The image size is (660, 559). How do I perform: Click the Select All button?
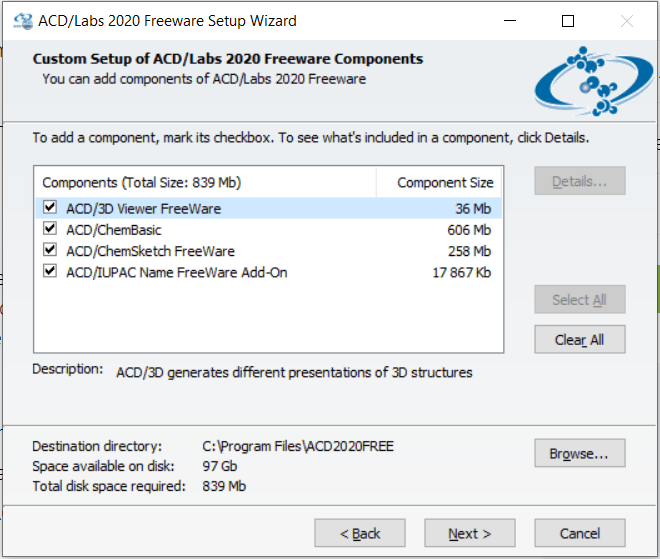[x=580, y=299]
